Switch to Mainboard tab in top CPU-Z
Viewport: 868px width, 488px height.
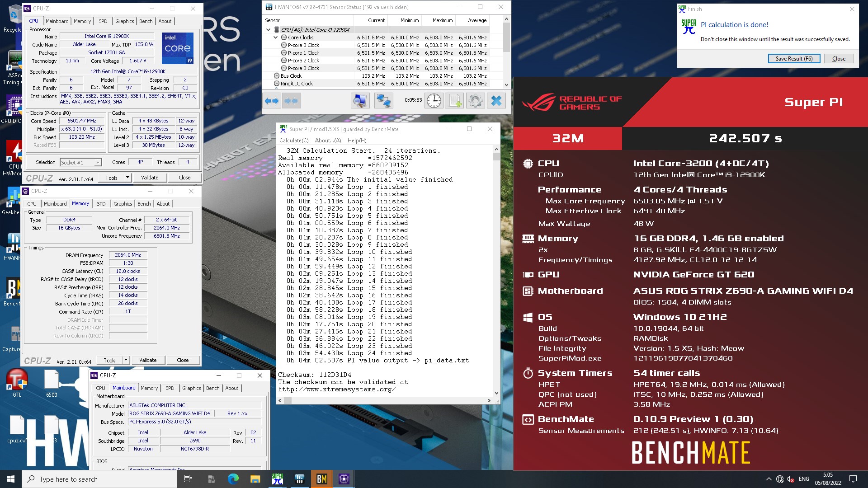57,21
